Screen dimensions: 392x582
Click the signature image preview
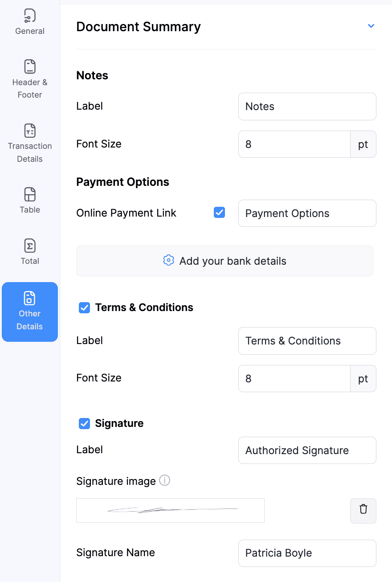coord(170,510)
